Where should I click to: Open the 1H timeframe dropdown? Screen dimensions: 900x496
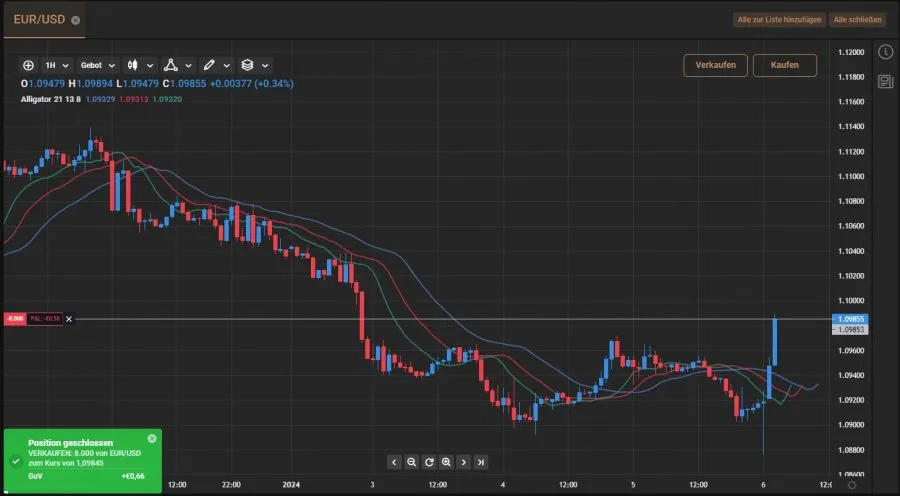(57, 65)
